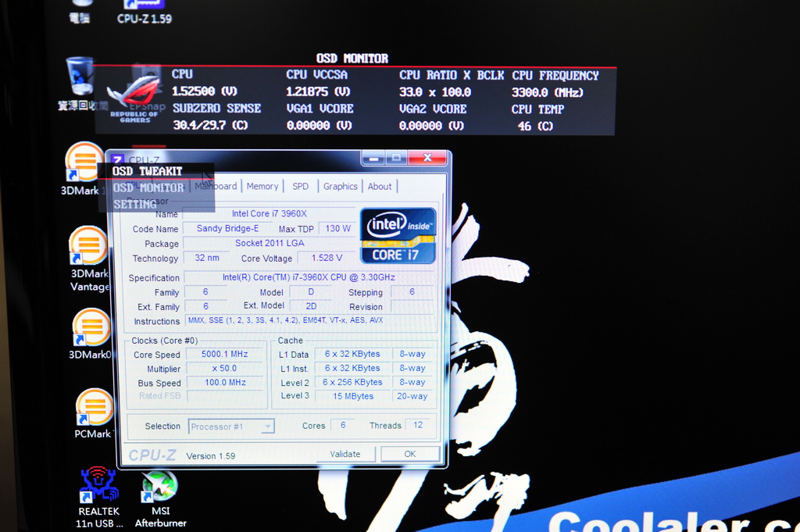Click the Core Speed value 5000.1 MHz
The width and height of the screenshot is (800, 532).
pyautogui.click(x=224, y=354)
